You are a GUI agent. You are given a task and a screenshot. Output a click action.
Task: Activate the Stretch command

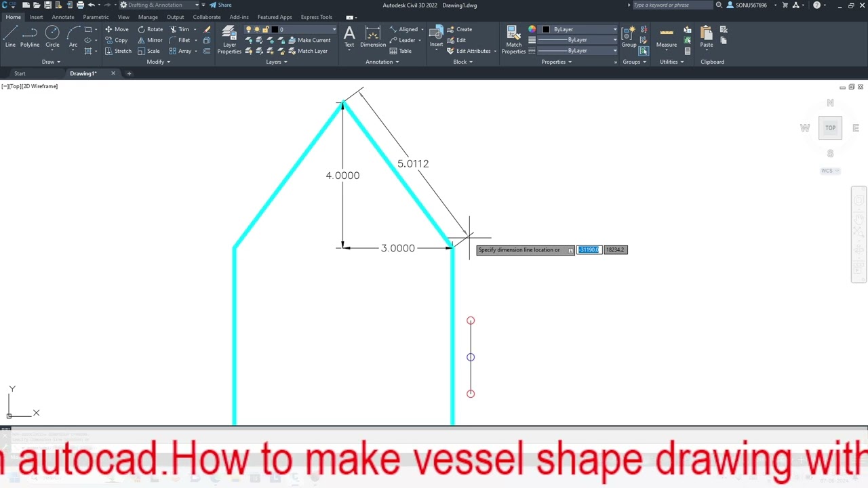[118, 51]
